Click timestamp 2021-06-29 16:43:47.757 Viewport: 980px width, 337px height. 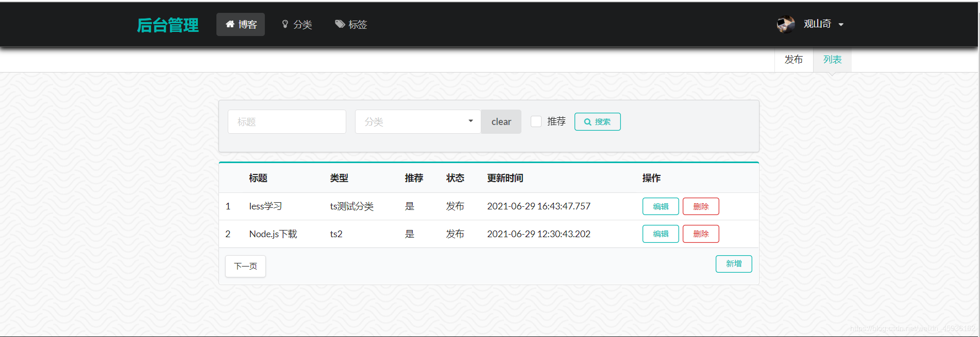(x=538, y=206)
